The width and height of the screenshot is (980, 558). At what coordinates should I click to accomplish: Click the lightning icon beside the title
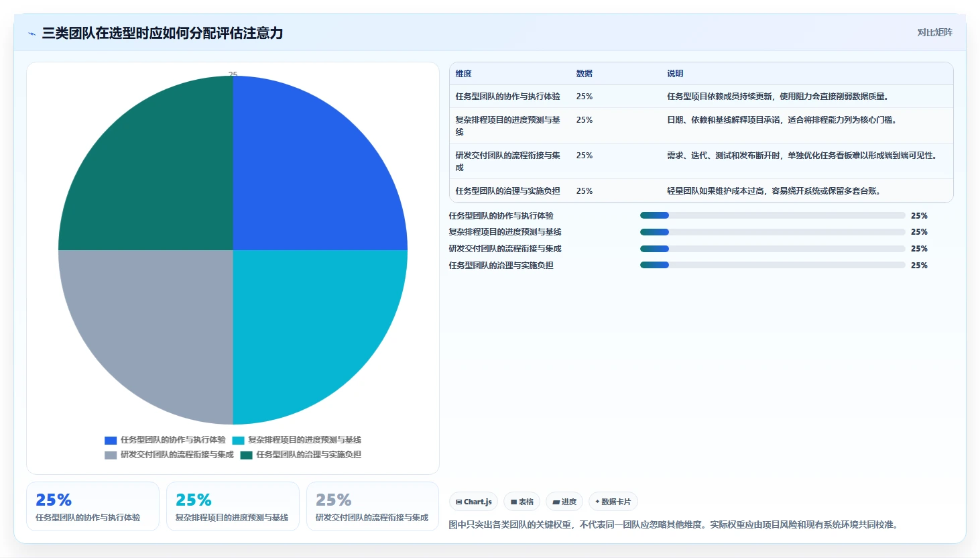coord(32,34)
